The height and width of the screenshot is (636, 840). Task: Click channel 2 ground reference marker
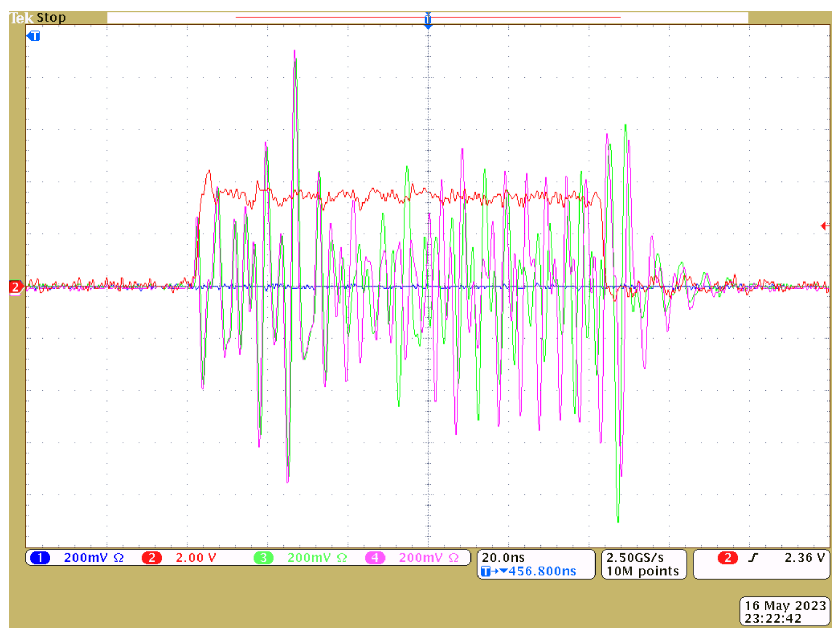click(15, 287)
